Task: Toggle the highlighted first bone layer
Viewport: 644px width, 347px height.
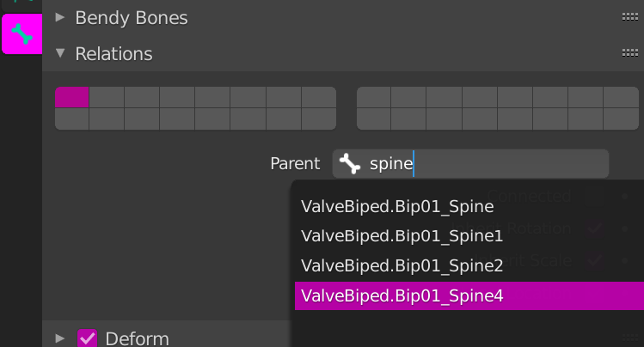Action: pos(72,97)
